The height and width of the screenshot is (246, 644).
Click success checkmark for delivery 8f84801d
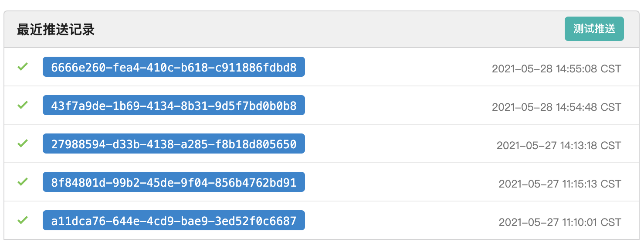[23, 182]
